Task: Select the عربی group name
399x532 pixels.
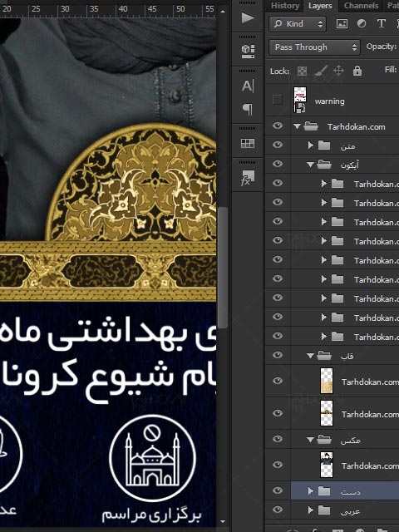Action: tap(350, 511)
